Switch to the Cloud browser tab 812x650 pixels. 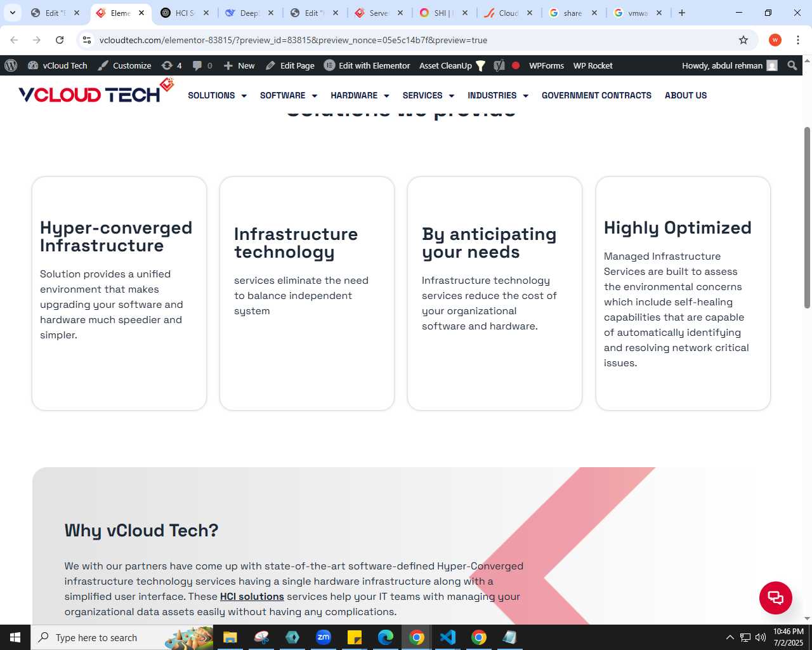tap(508, 13)
